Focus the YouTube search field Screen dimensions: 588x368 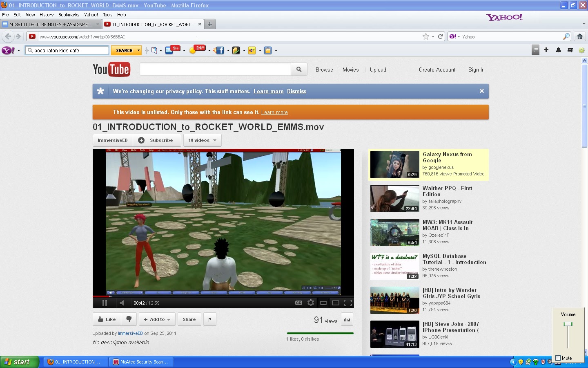[x=215, y=70]
